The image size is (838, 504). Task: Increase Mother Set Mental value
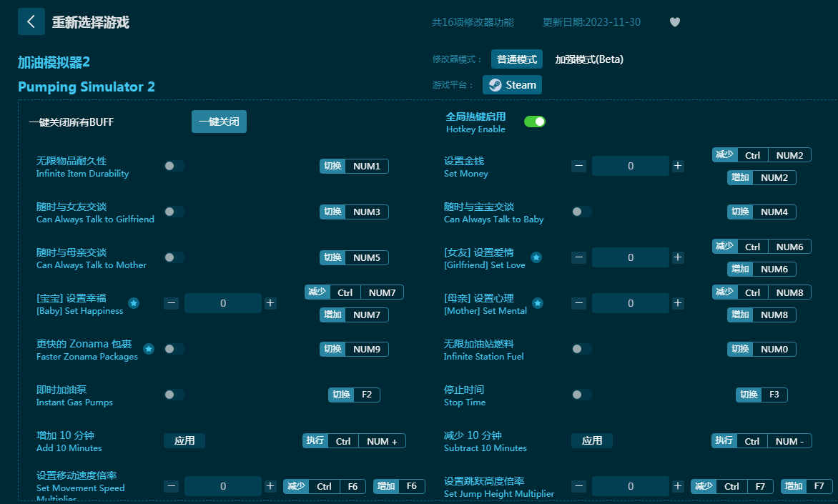[678, 304]
